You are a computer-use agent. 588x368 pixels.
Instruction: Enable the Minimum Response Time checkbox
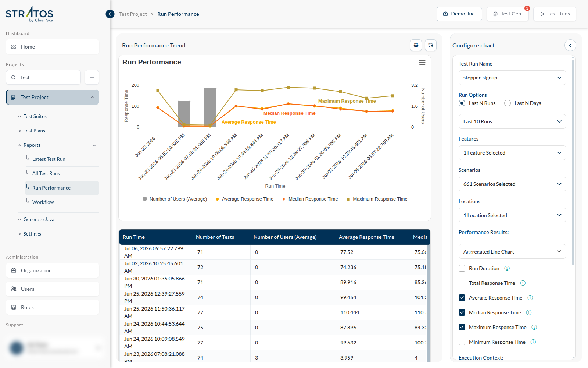(x=462, y=342)
